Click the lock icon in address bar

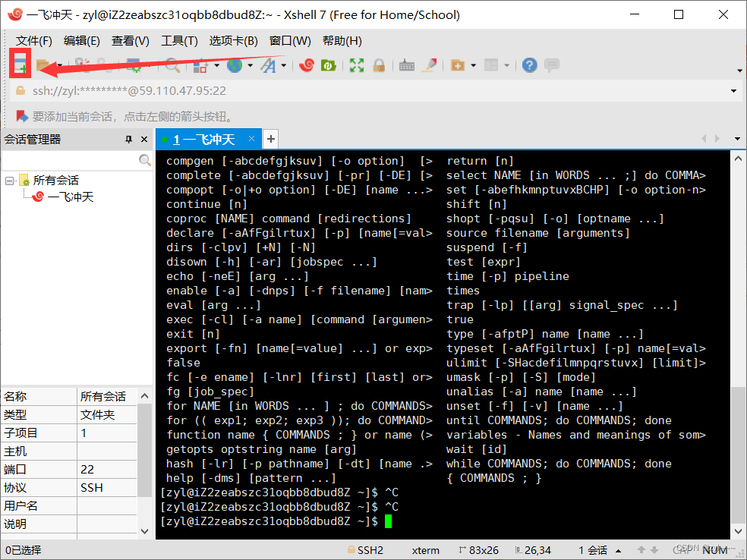(x=20, y=90)
